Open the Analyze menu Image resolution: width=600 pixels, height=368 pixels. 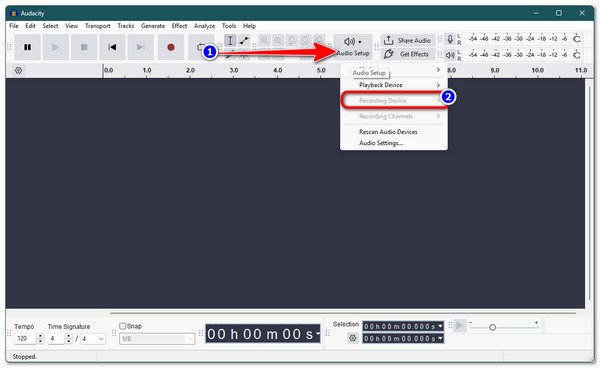tap(204, 26)
